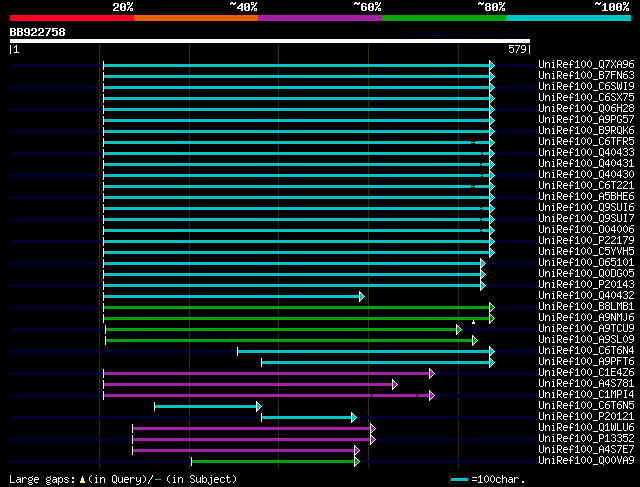The image size is (640, 487).
Task: Select the UniRef100_C1MPI4 label
Action: [587, 394]
